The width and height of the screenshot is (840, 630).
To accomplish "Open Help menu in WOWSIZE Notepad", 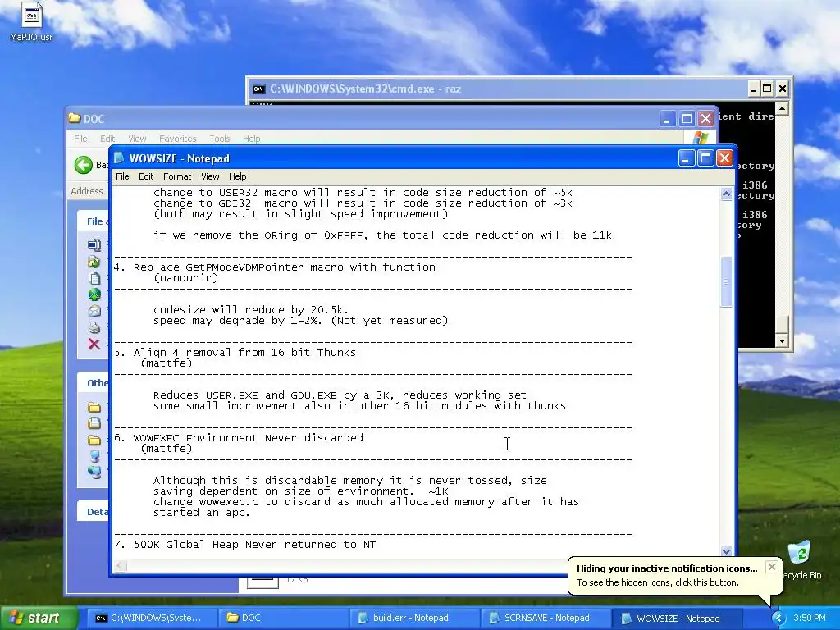I will point(237,176).
